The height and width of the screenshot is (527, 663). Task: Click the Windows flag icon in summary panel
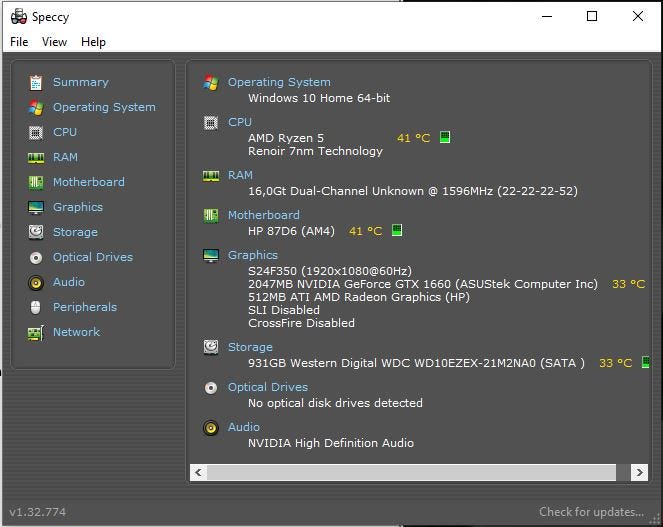211,82
